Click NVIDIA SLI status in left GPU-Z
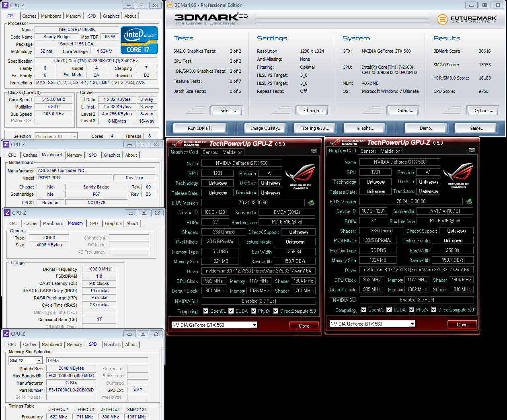Viewport: 507px width, 420px height. 259,301
